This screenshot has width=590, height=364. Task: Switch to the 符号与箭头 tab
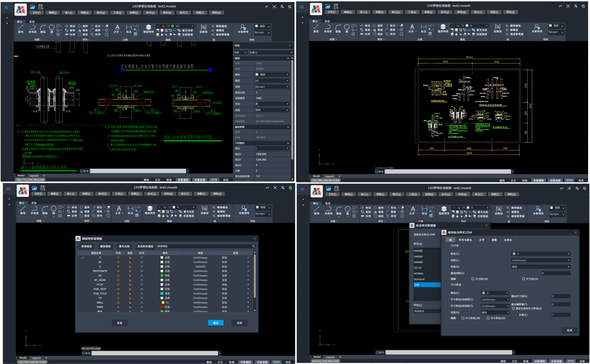465,240
